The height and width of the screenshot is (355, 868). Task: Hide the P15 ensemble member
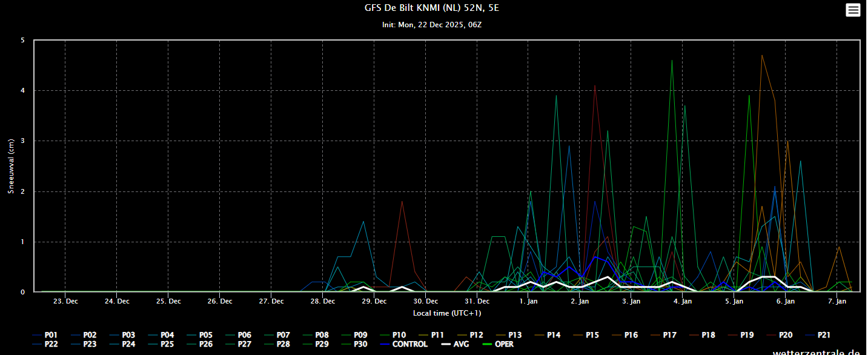(x=587, y=335)
